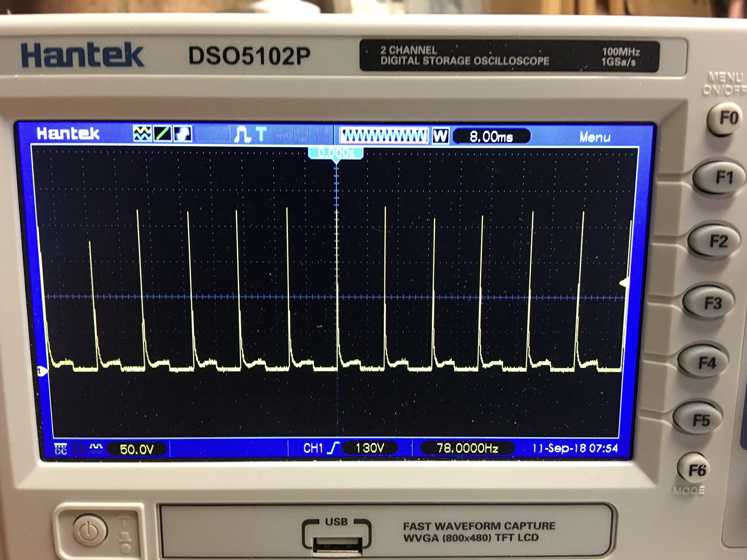Open the on-screen Menu label
This screenshot has height=560, width=747.
click(x=595, y=137)
